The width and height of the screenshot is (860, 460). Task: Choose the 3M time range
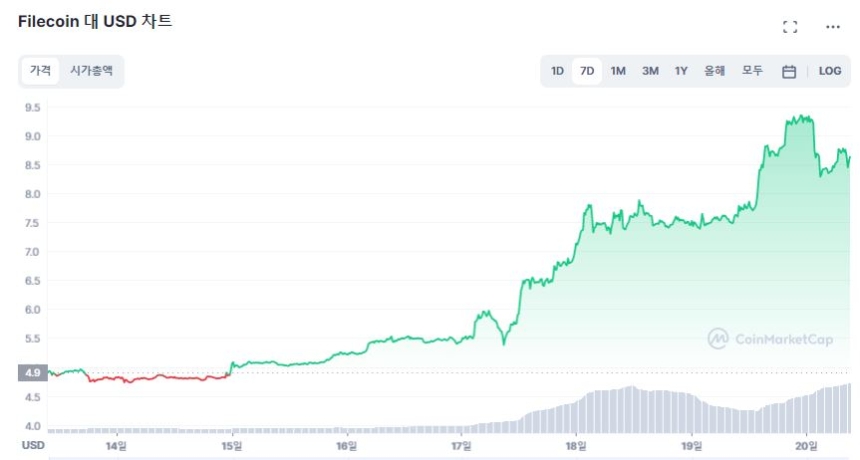650,71
